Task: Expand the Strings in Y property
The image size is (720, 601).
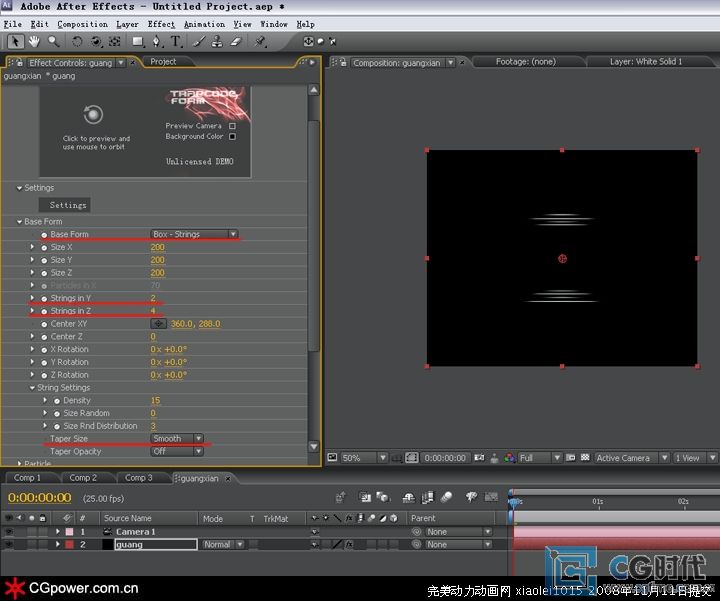Action: pos(32,298)
